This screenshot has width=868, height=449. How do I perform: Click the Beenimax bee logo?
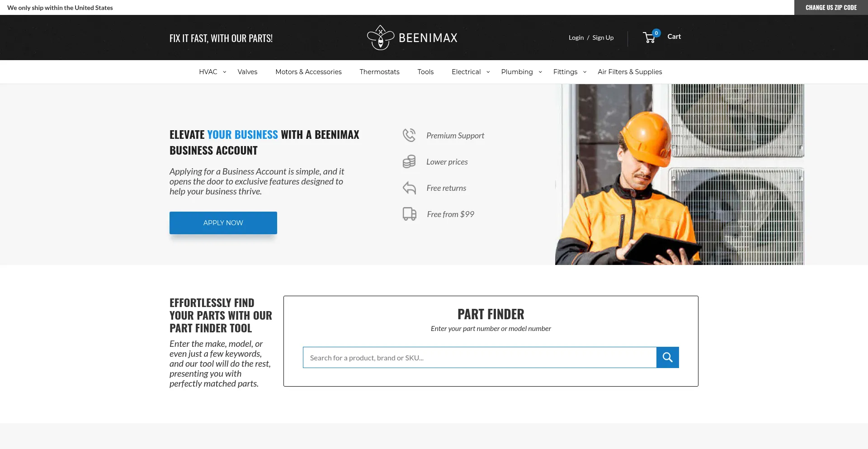click(380, 38)
